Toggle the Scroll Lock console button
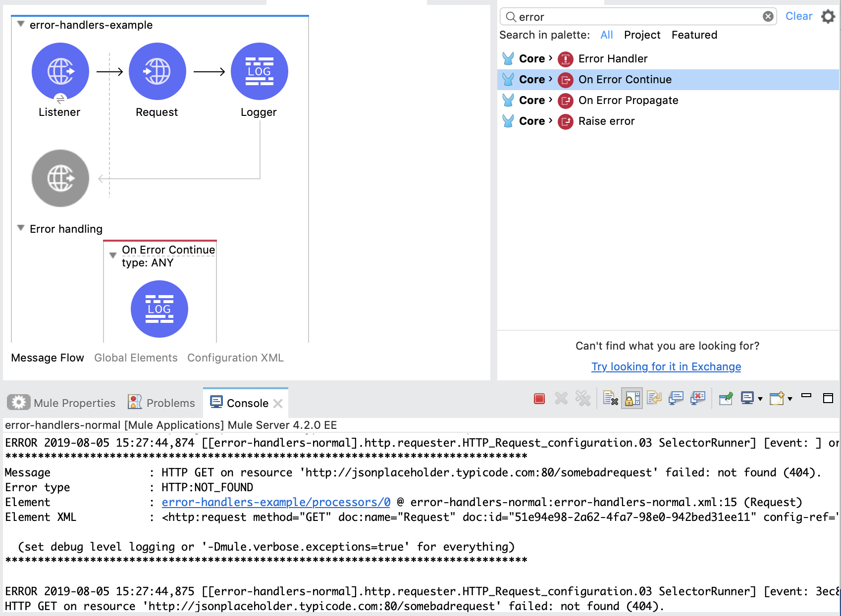Screen dimensions: 841x616 632,399
